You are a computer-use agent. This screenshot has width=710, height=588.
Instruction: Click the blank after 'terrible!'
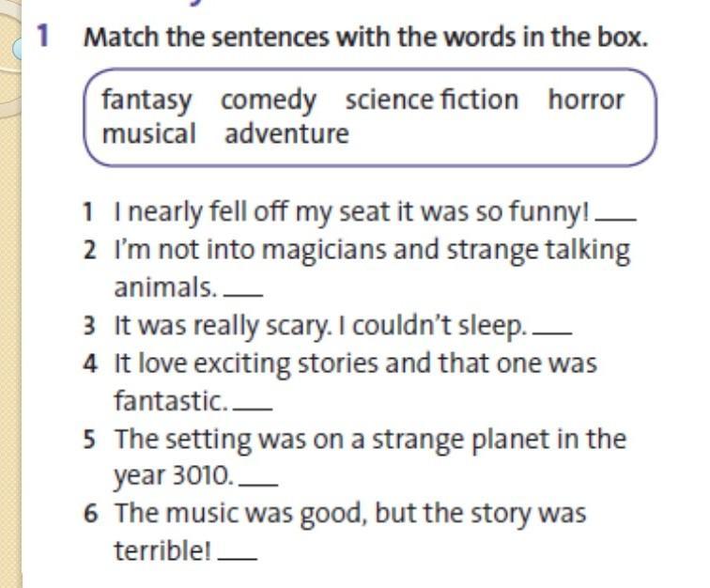238,559
